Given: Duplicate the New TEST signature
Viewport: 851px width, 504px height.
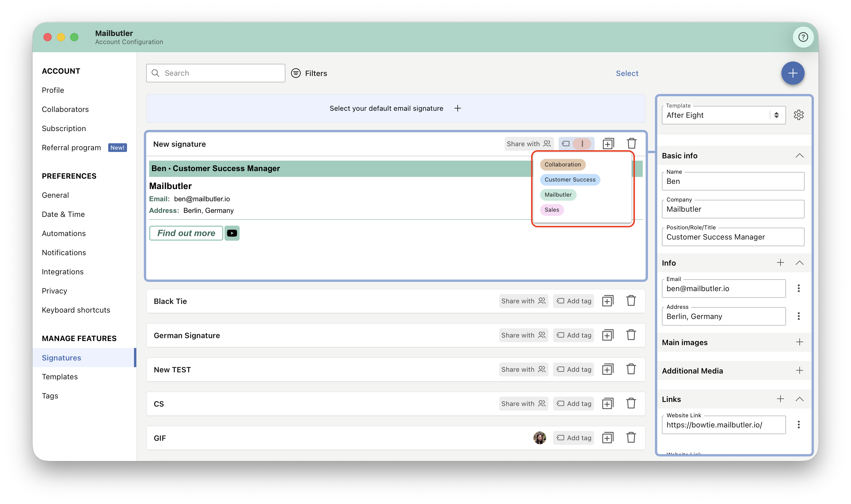Looking at the screenshot, I should (608, 369).
